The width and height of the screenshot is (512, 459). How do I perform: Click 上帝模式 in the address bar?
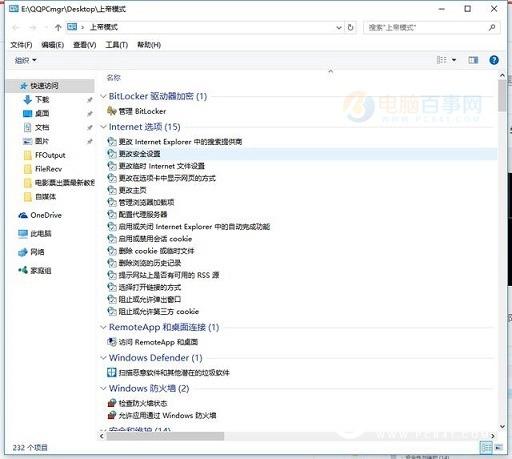pos(104,27)
